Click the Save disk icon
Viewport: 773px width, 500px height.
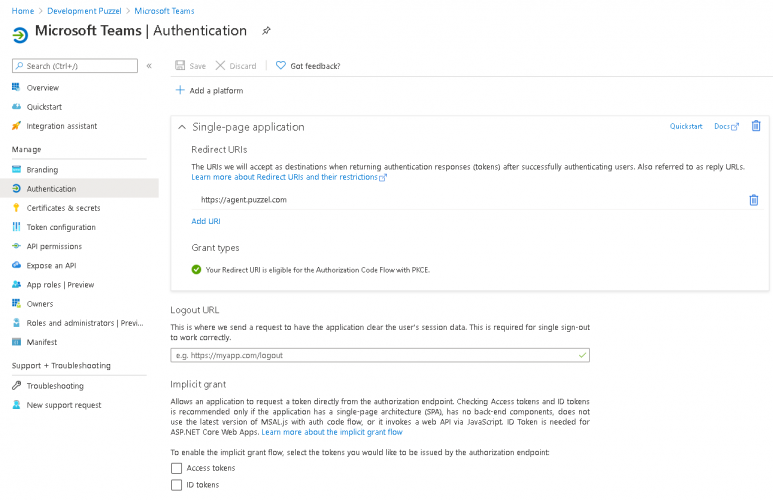[180, 65]
